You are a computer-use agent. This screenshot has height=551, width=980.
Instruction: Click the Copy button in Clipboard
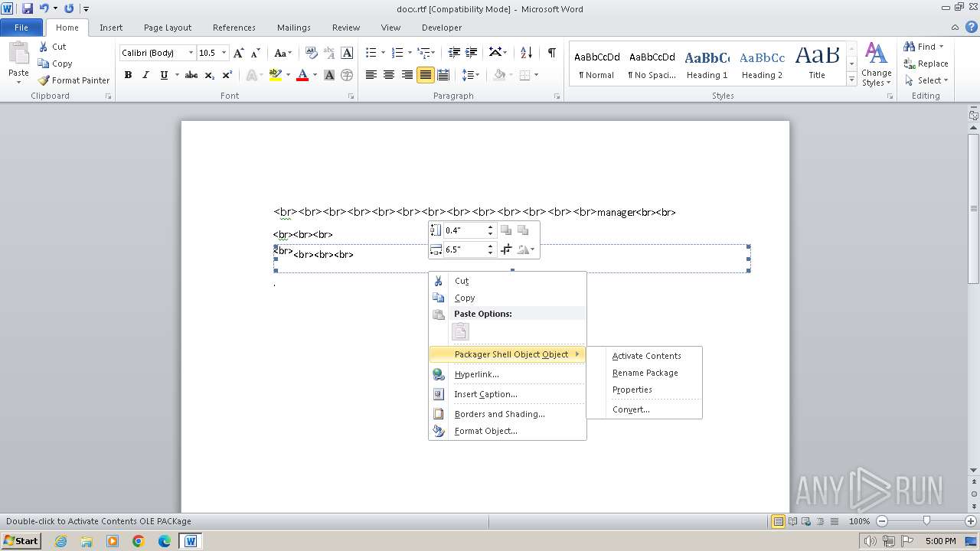[x=55, y=64]
